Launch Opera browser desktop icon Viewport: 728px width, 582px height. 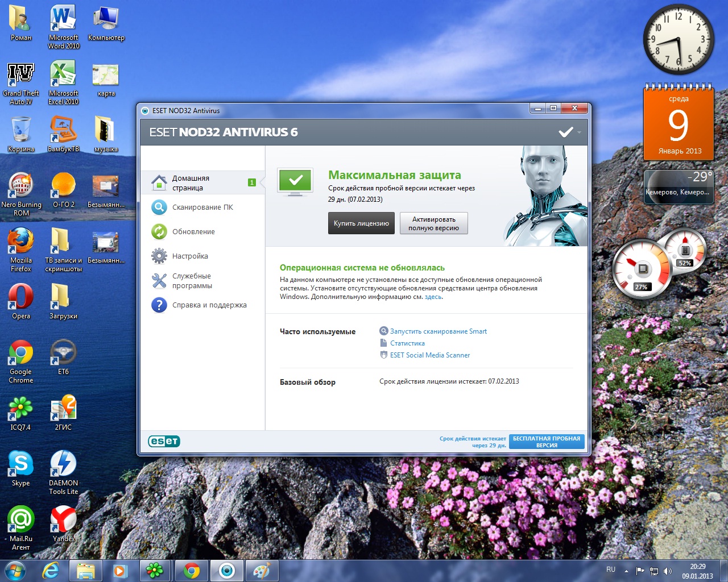(x=21, y=302)
